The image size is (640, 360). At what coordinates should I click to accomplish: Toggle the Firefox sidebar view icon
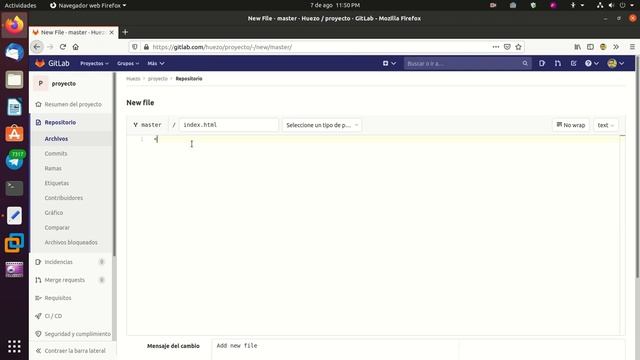[590, 47]
